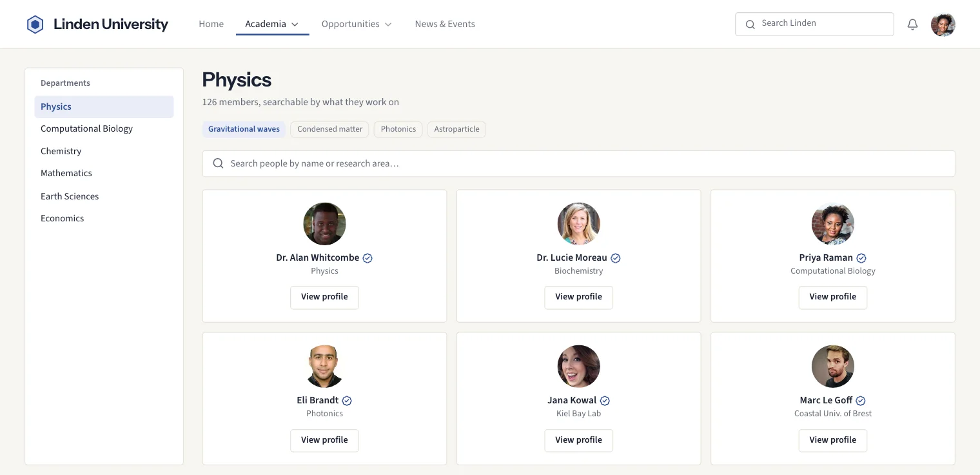The height and width of the screenshot is (475, 980).
Task: View profile of Jana Kowal
Action: [x=579, y=441]
